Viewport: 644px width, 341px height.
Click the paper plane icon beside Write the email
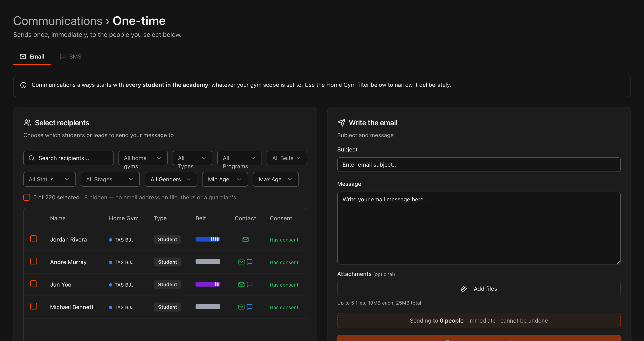pos(341,123)
